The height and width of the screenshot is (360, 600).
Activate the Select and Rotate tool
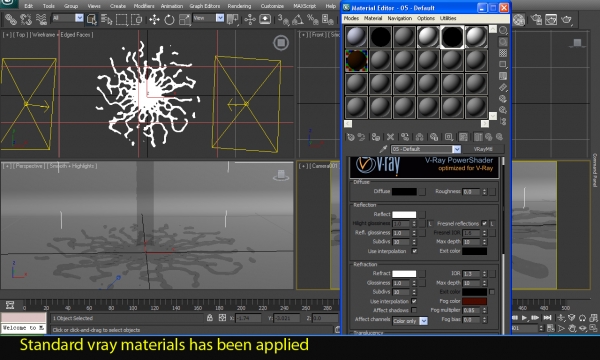pos(169,19)
